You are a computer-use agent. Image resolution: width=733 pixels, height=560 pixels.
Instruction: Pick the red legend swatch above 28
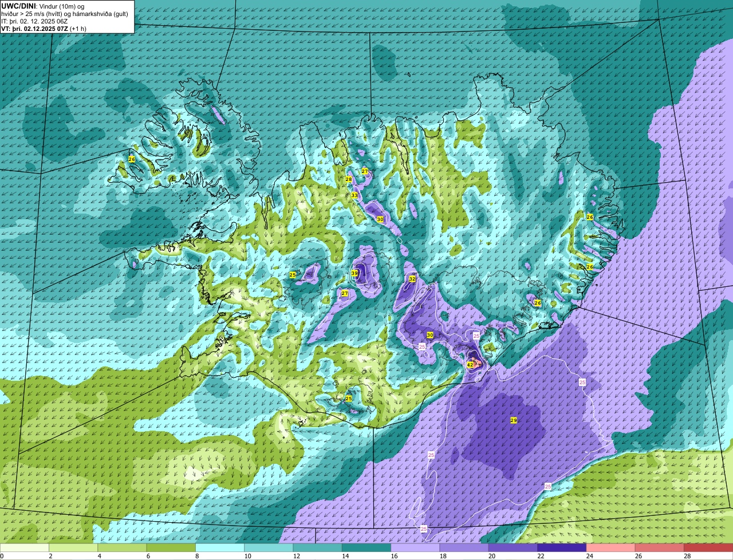708,547
